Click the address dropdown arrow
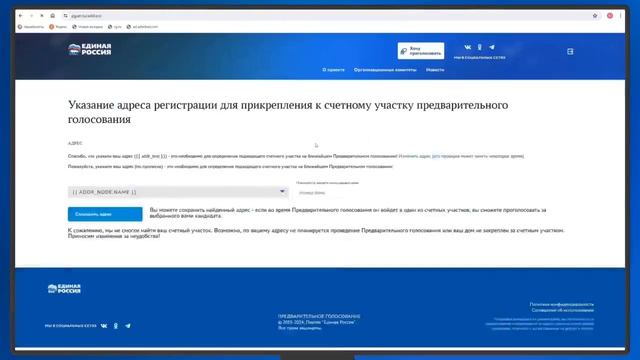This screenshot has width=640, height=360. [x=282, y=191]
